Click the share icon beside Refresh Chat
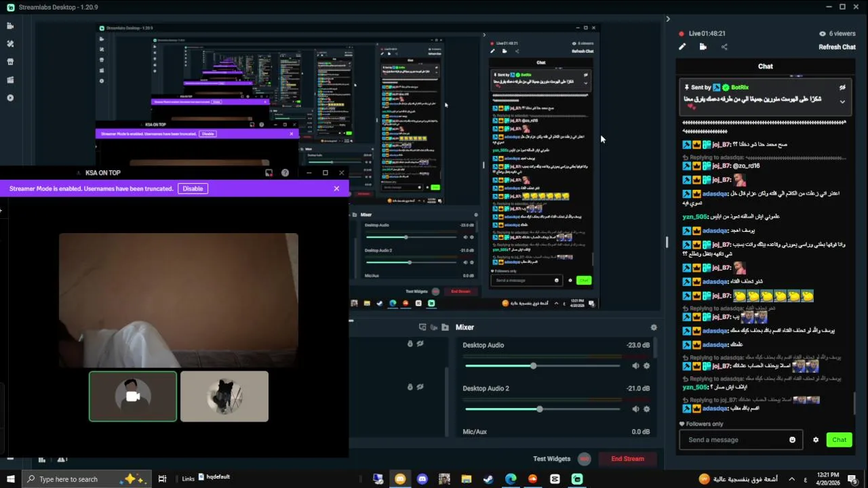The image size is (868, 488). pos(724,47)
